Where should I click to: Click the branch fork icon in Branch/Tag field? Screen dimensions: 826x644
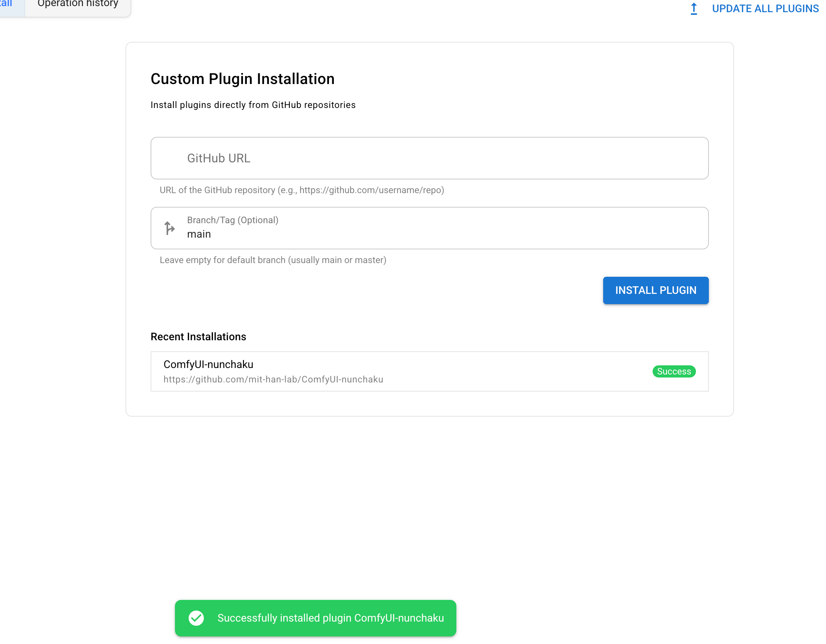(x=169, y=228)
